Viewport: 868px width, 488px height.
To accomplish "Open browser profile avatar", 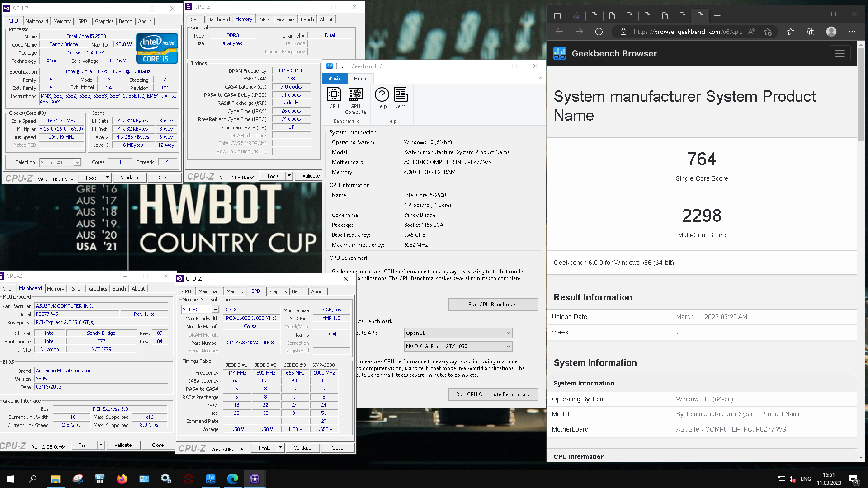I will pyautogui.click(x=831, y=32).
